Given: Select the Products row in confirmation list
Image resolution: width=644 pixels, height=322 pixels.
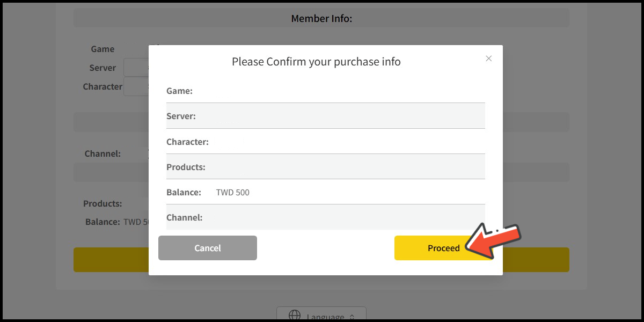Looking at the screenshot, I should pos(325,167).
